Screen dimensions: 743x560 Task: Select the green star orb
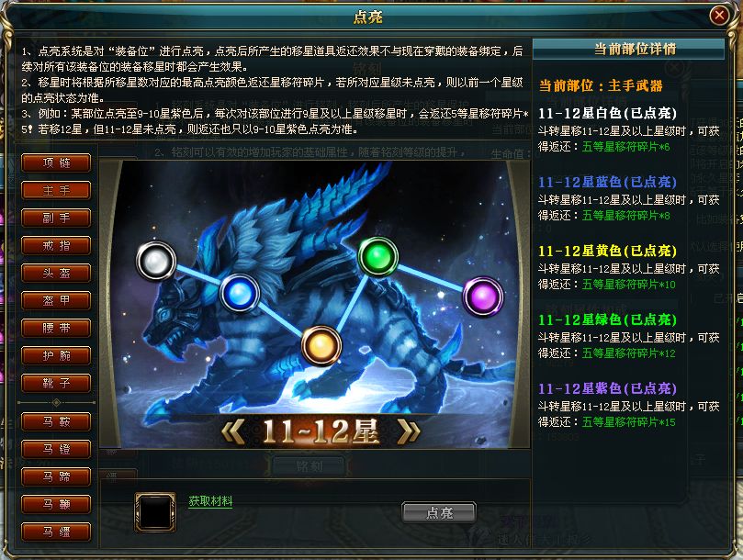pyautogui.click(x=377, y=256)
